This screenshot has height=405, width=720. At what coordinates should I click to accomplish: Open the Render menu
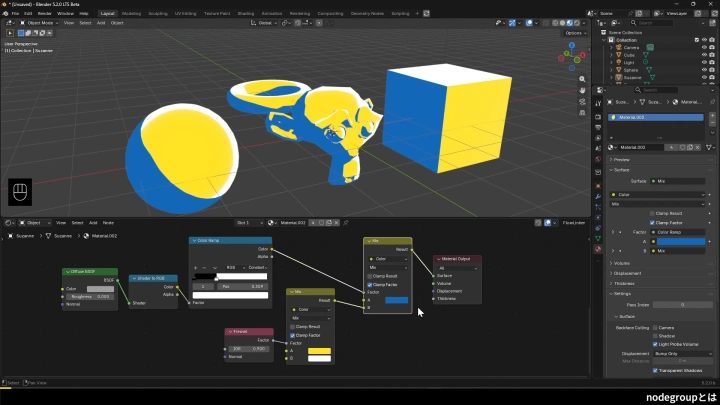tap(45, 14)
